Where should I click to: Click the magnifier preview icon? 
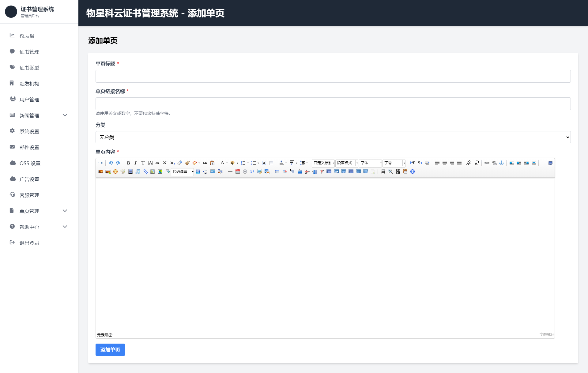coord(390,171)
